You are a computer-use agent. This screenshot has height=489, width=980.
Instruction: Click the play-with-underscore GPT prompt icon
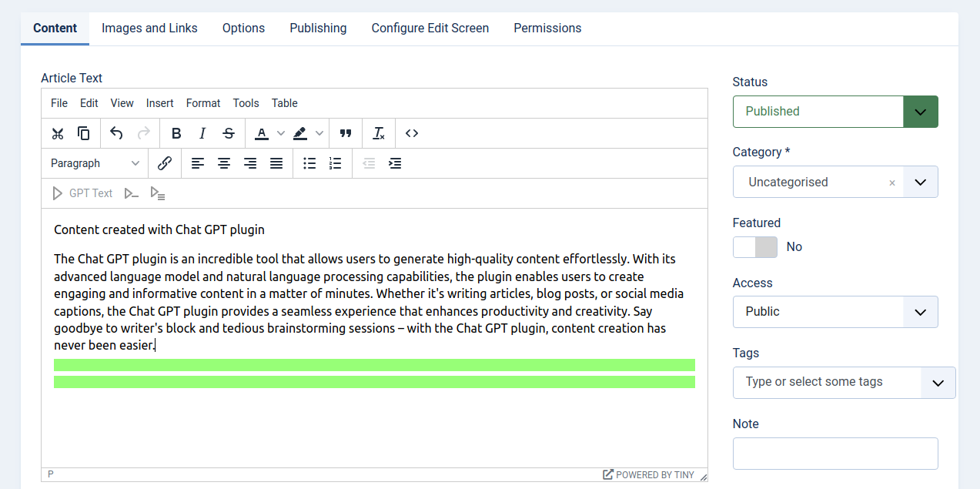coord(132,193)
